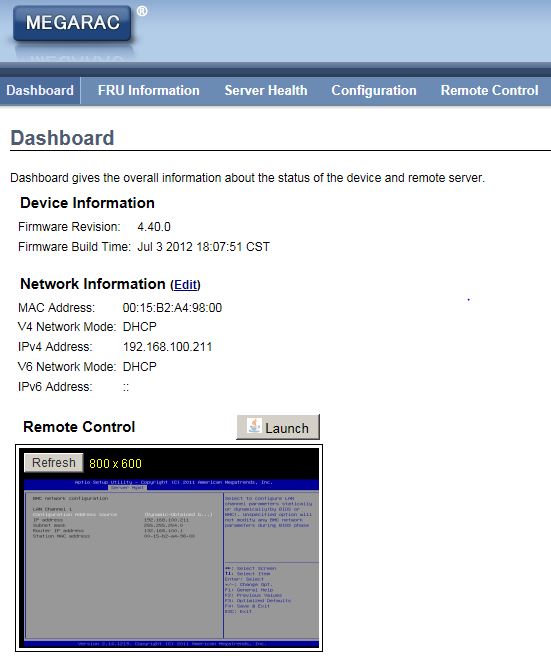Click the dashboard description sentence
The width and height of the screenshot is (551, 666).
247,178
